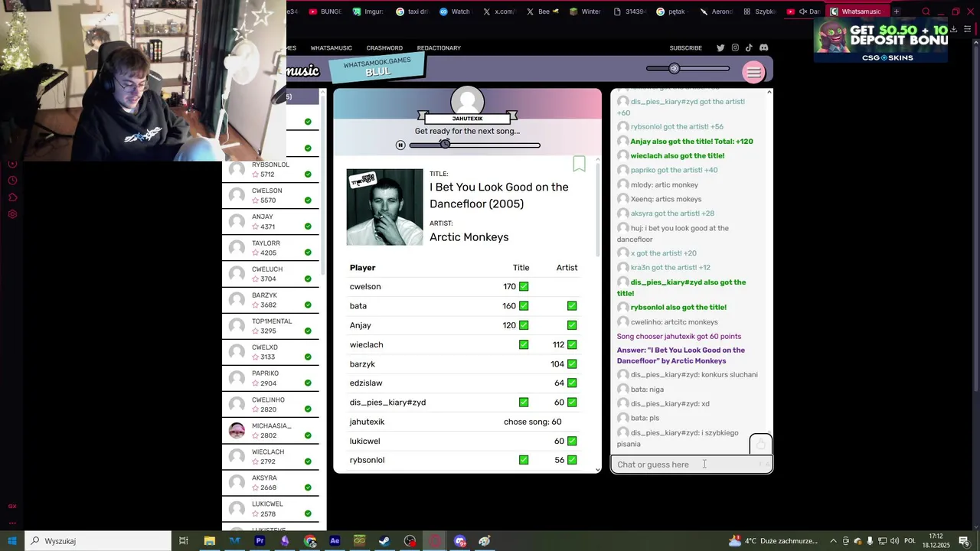Open the REDACTIONARY nav link
This screenshot has height=551, width=980.
(x=439, y=47)
